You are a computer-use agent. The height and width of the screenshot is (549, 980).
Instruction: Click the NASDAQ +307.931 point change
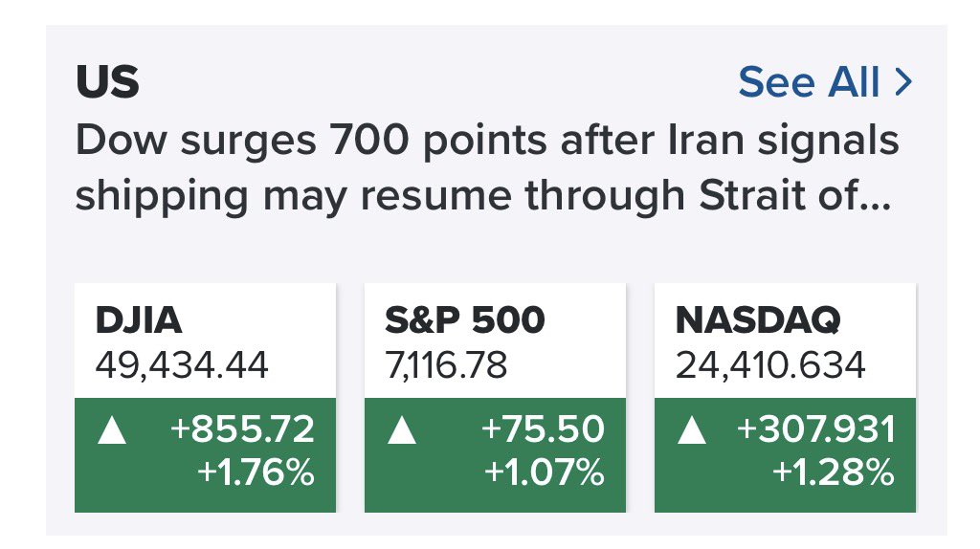point(816,430)
